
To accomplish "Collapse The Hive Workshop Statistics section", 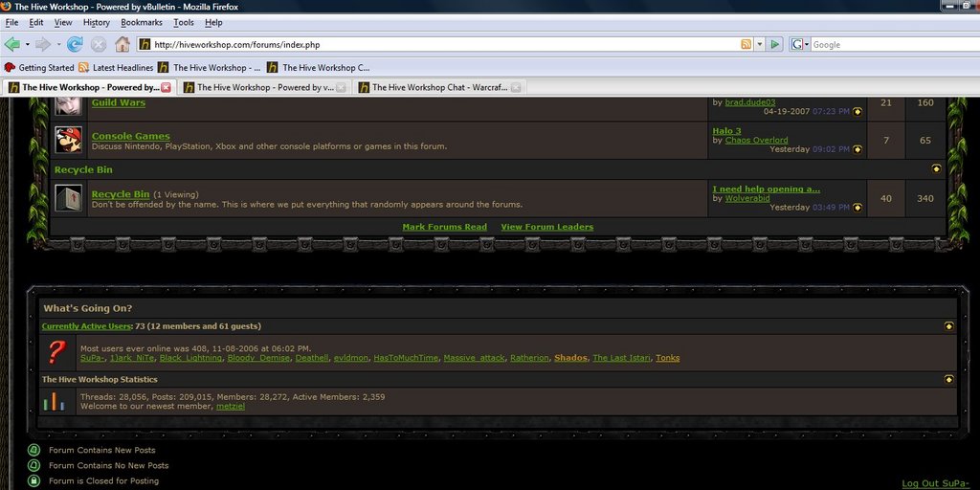I will (948, 379).
